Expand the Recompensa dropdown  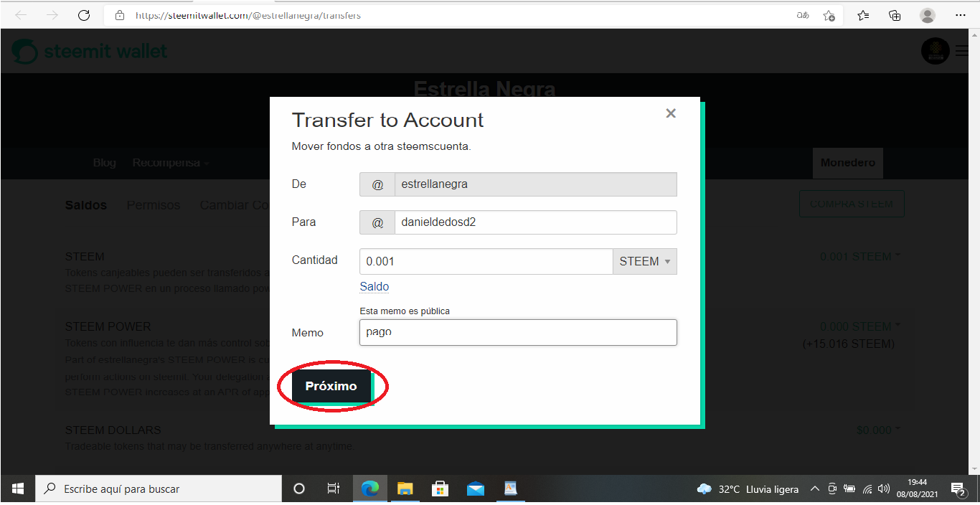click(x=171, y=163)
